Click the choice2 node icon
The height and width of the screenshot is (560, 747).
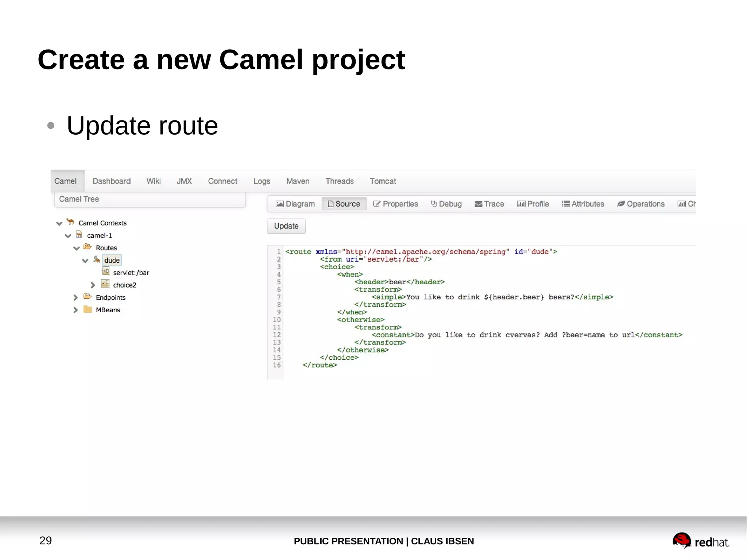pos(105,284)
